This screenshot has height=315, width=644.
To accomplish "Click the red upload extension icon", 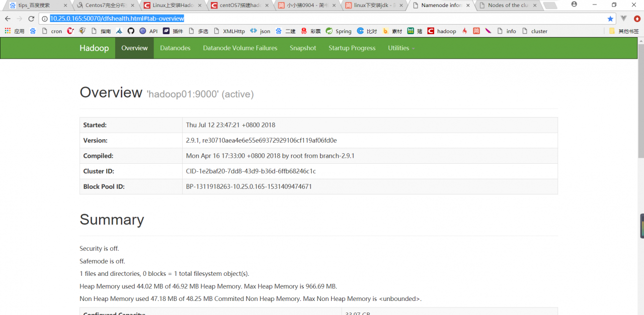I will 637,19.
